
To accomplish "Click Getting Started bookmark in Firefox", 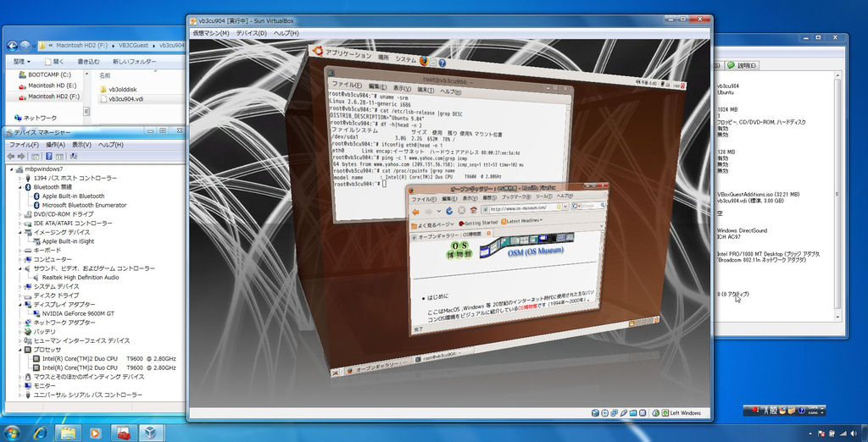I will (478, 223).
